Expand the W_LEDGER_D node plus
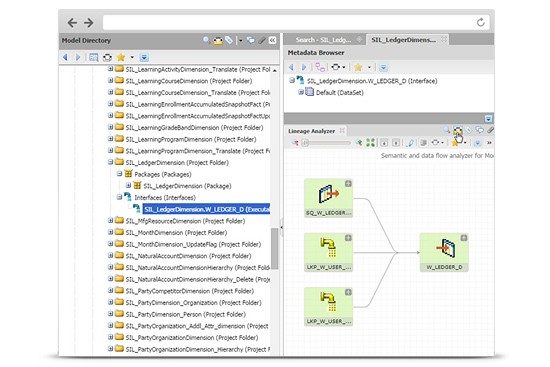 pos(464,238)
